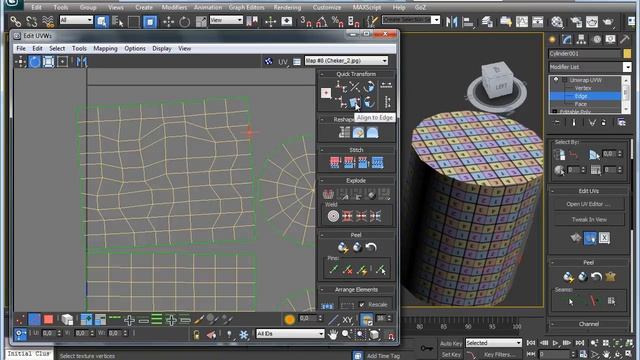
Task: Click the Reset Peel icon in the Edit UVWs window
Action: point(371,247)
